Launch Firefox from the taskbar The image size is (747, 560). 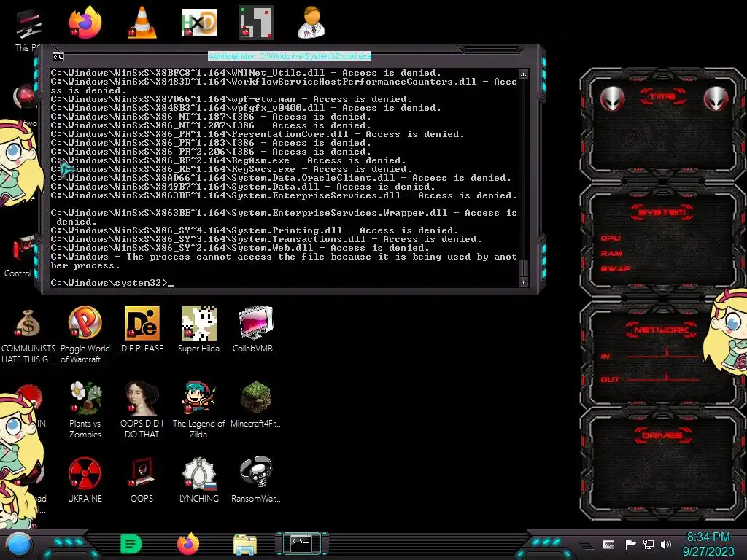click(188, 544)
